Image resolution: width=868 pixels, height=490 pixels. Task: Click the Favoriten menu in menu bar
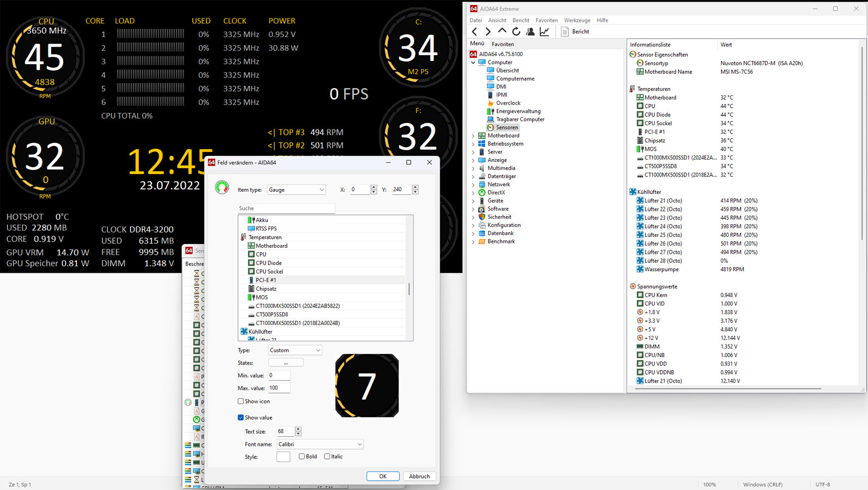tap(546, 20)
